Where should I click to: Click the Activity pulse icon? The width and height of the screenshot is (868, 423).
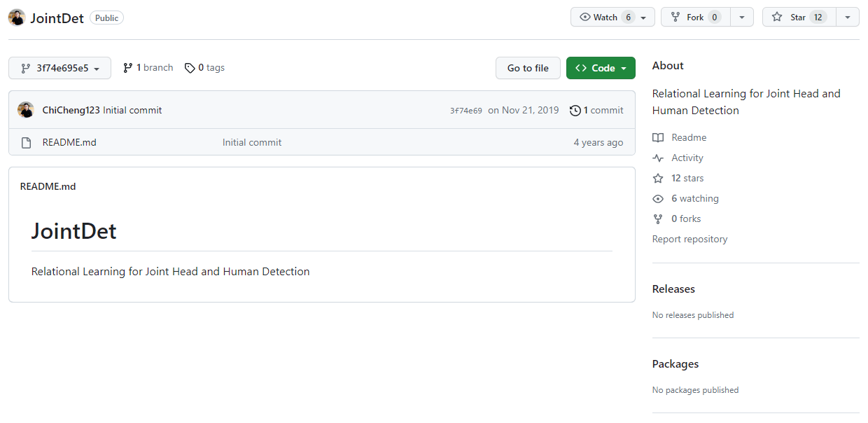point(658,158)
